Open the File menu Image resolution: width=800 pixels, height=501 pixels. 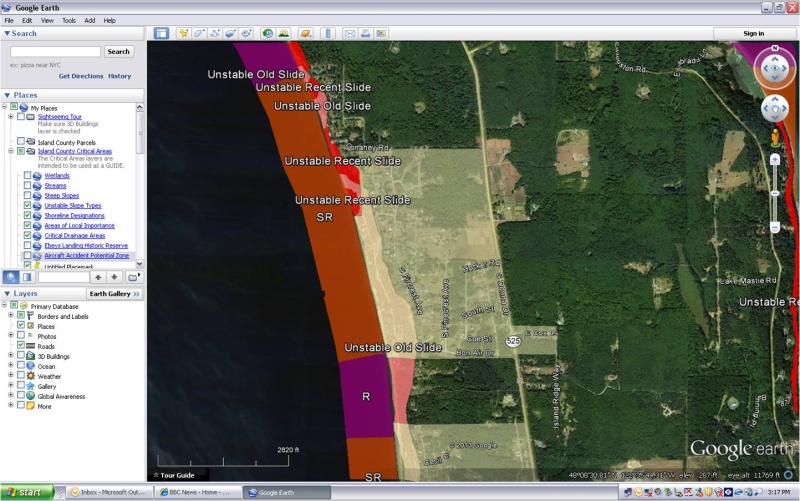pos(9,21)
